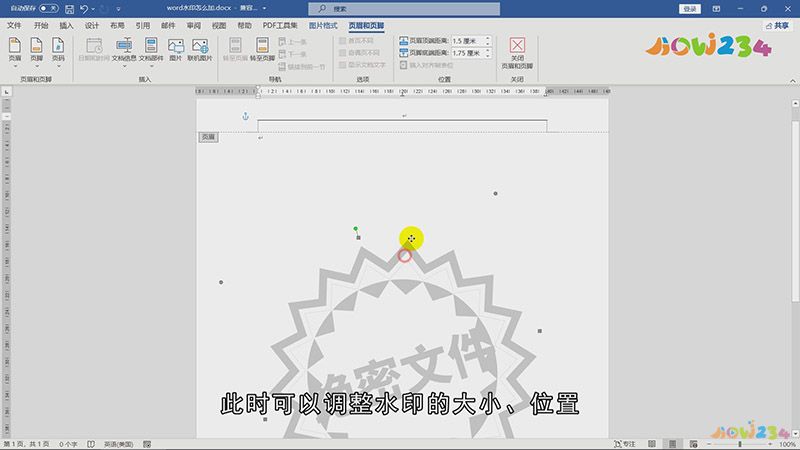800x450 pixels.
Task: Check the 奇偶页不同 checkbox
Action: coord(342,53)
